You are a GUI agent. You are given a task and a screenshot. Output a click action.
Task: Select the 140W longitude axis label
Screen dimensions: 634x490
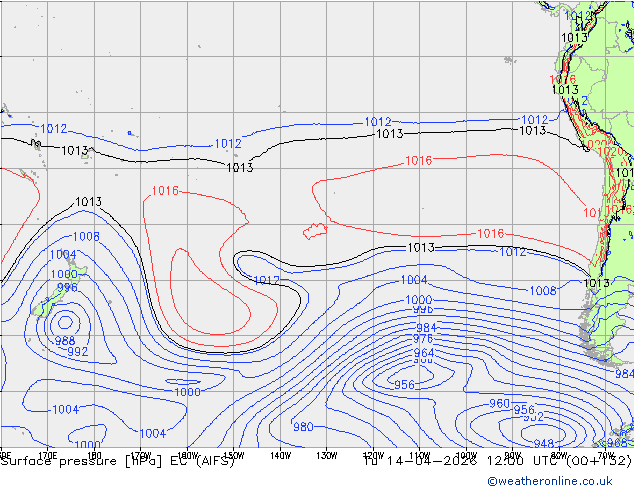(x=281, y=456)
